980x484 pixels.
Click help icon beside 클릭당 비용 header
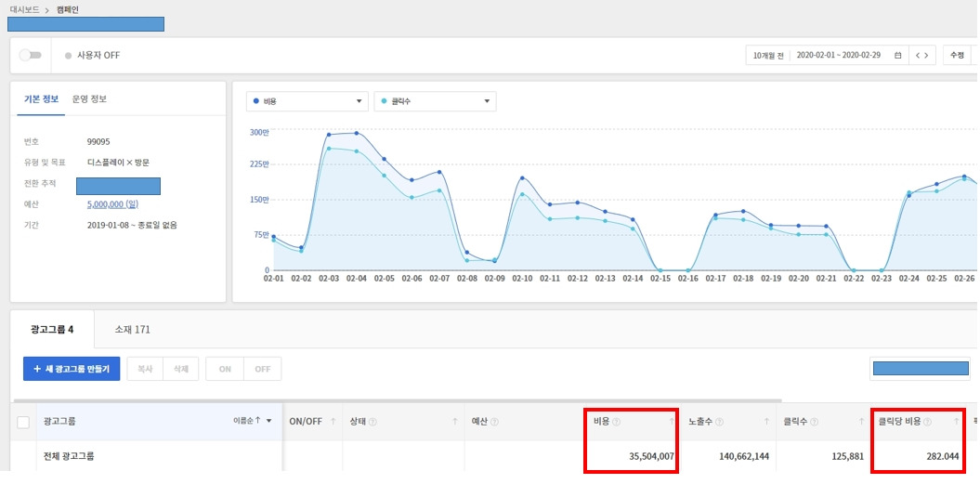[927, 422]
